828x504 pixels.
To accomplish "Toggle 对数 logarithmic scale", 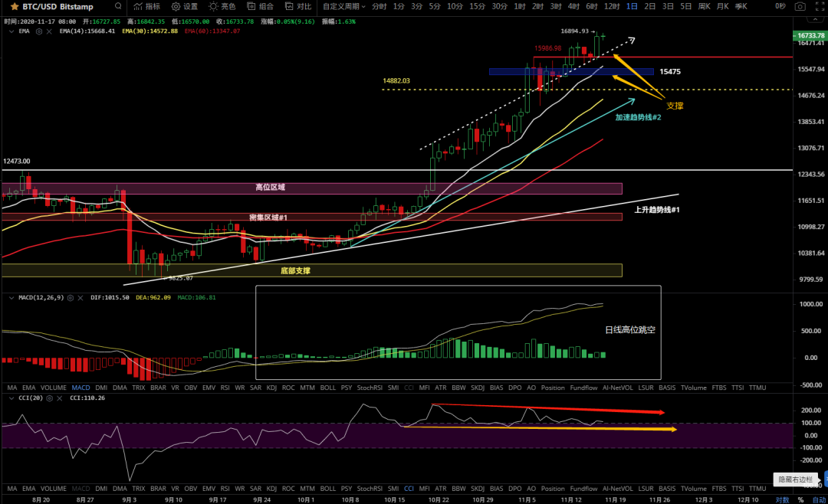I will tap(781, 499).
